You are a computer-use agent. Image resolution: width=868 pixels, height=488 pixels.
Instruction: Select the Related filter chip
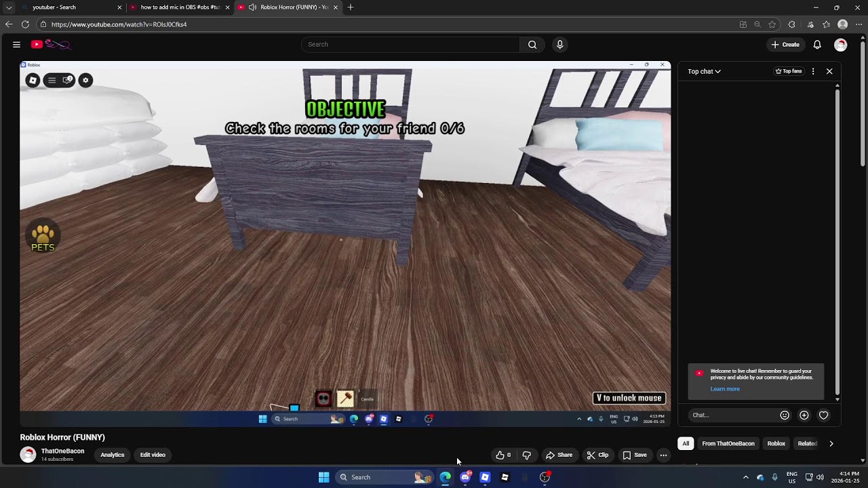pyautogui.click(x=808, y=443)
